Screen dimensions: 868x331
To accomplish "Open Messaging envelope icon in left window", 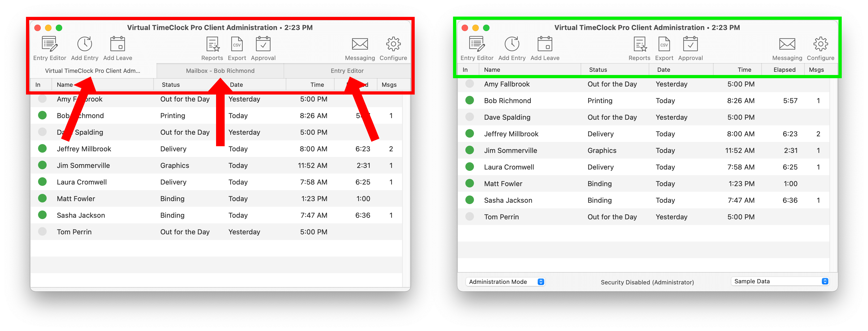I will 359,44.
